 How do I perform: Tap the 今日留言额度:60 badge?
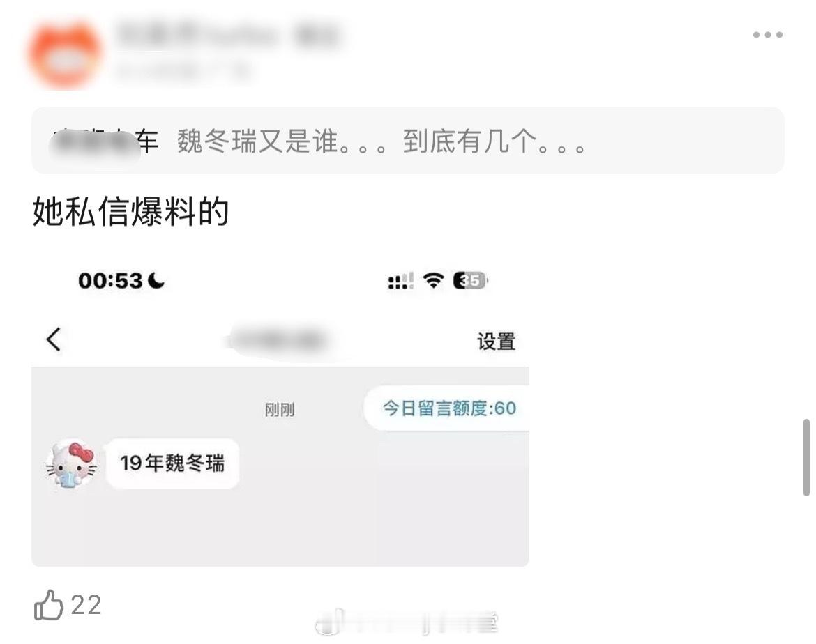pyautogui.click(x=447, y=408)
